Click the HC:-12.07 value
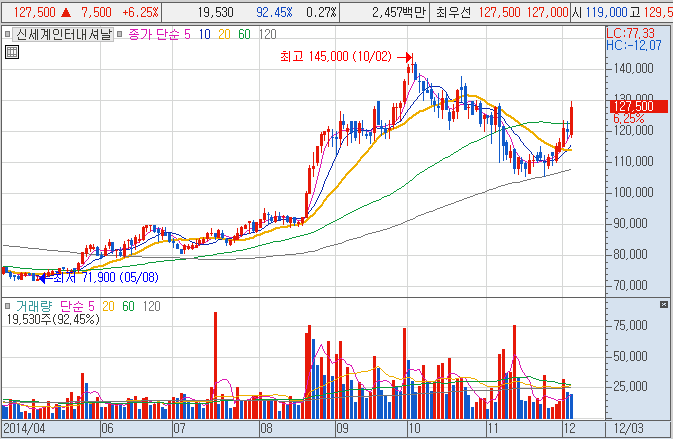 pos(634,45)
